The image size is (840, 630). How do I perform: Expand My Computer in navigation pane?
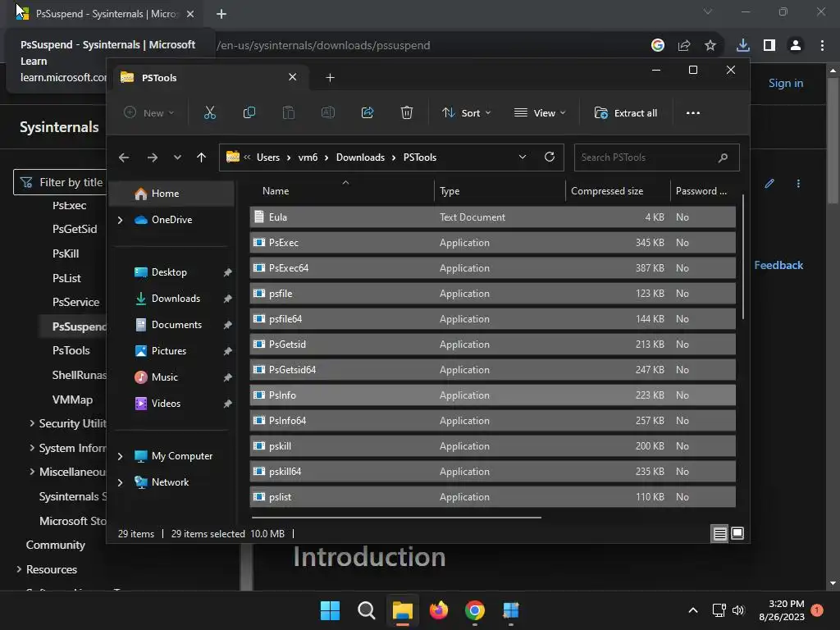(x=120, y=456)
